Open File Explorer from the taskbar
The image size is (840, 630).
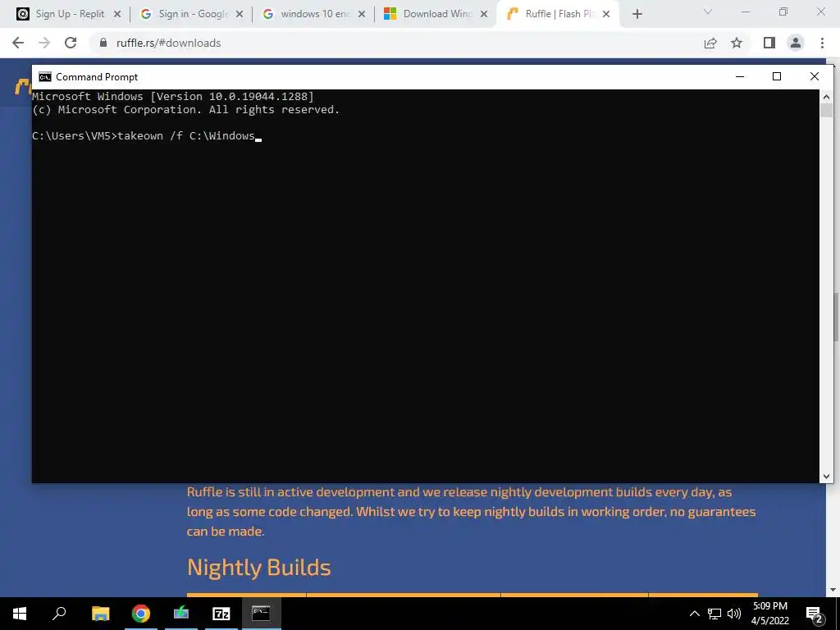click(100, 614)
